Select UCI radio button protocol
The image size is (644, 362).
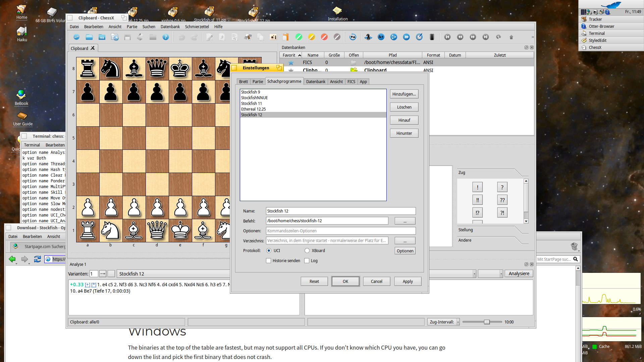(x=269, y=251)
